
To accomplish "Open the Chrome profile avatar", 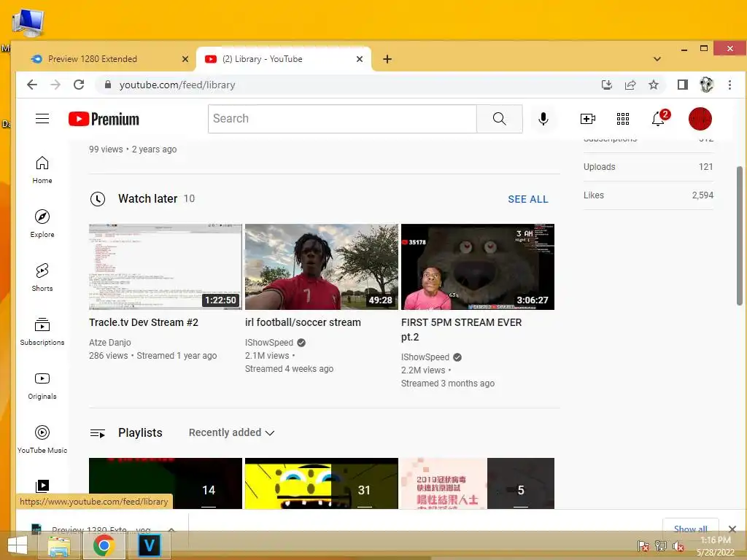I will tap(706, 85).
